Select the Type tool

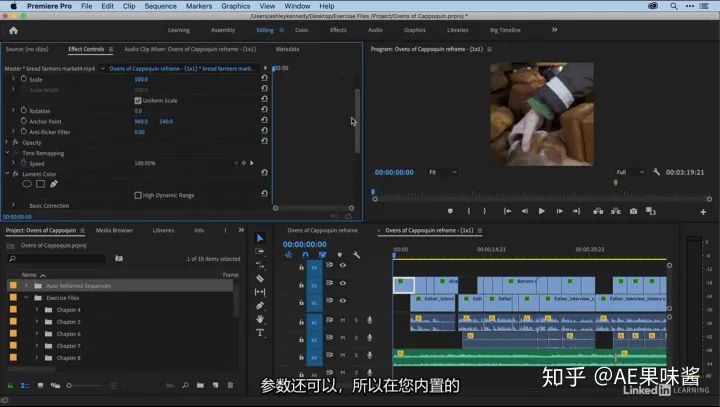[260, 333]
